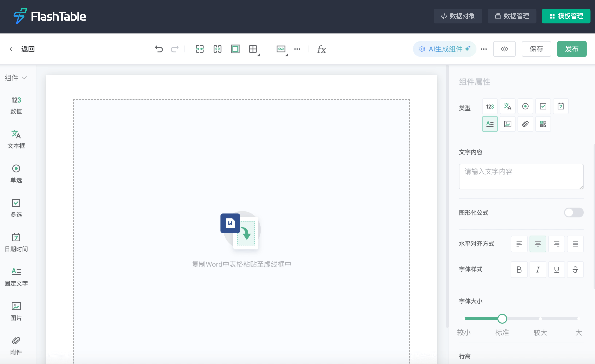Image resolution: width=595 pixels, height=364 pixels.
Task: Select the 文本框 component in the left sidebar
Action: 16,140
